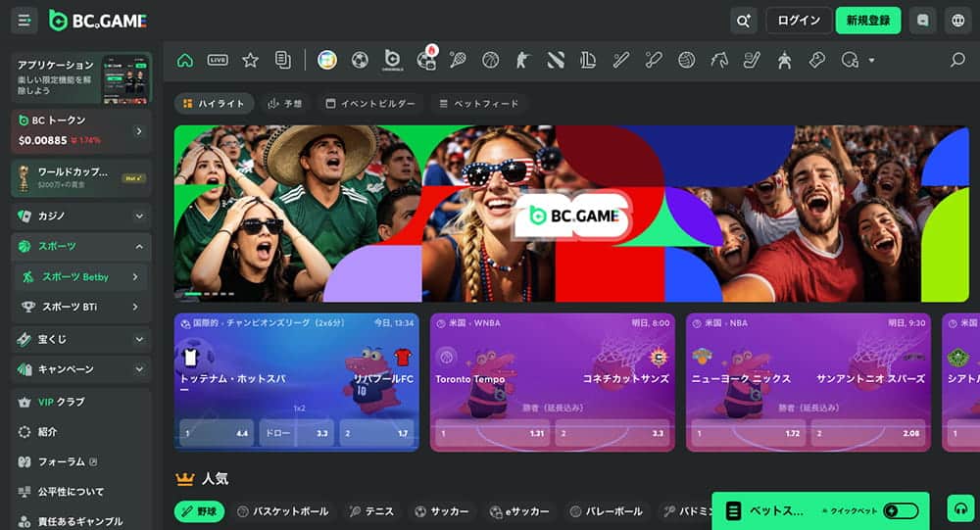Bet サンアントニオ スパーズ at odds 2.08

pos(868,432)
